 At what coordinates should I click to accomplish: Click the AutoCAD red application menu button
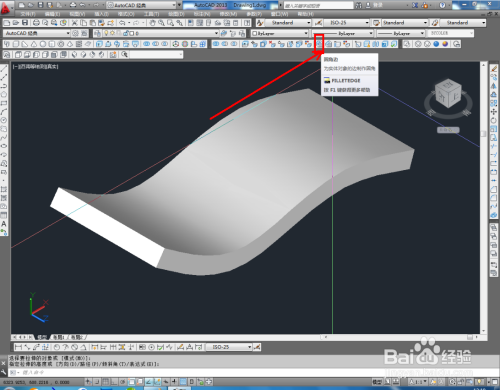point(6,7)
